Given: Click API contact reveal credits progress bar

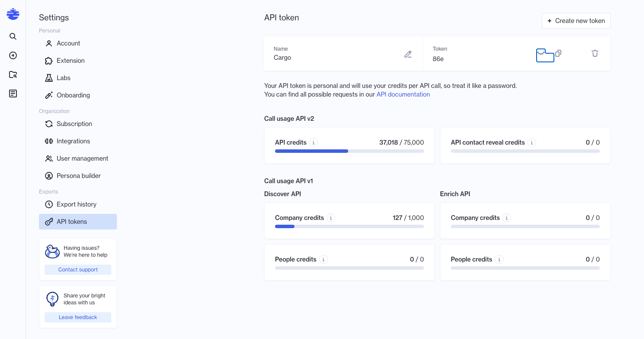Looking at the screenshot, I should click(x=525, y=151).
